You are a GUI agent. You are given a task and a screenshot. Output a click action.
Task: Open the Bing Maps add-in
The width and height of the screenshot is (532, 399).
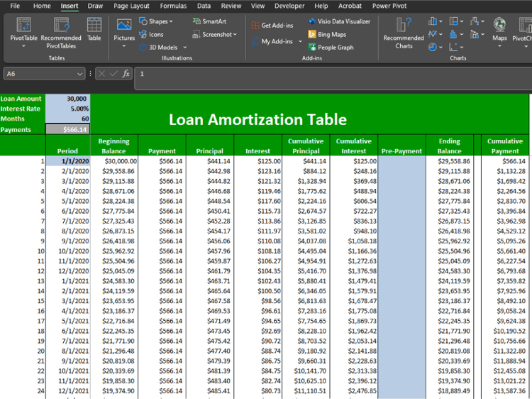click(327, 34)
